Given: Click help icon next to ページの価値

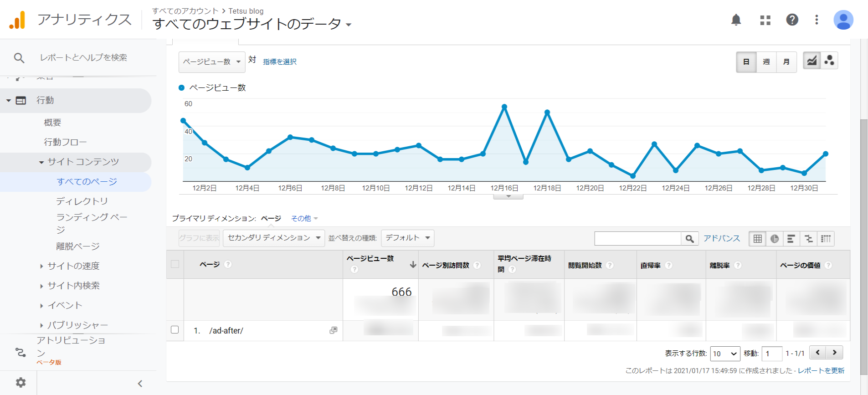Looking at the screenshot, I should pos(828,265).
